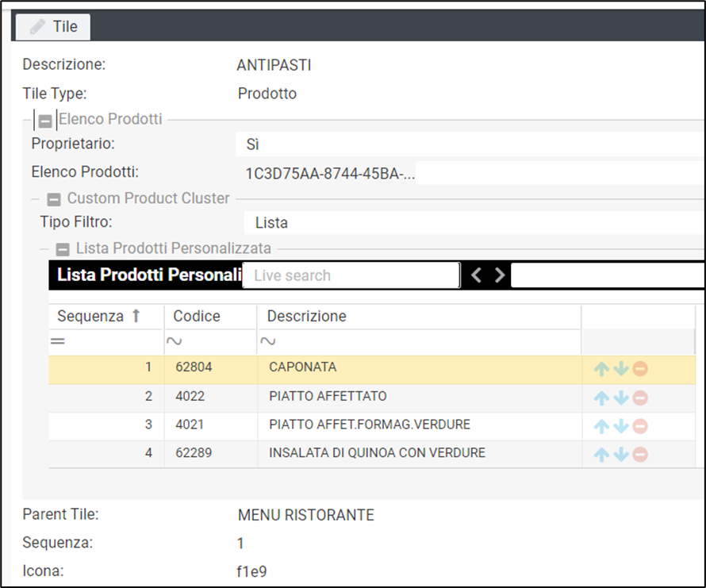Viewport: 706px width, 588px height.
Task: Move PIATTO AFFET.FORMAG.VERDURE row down
Action: (x=621, y=426)
